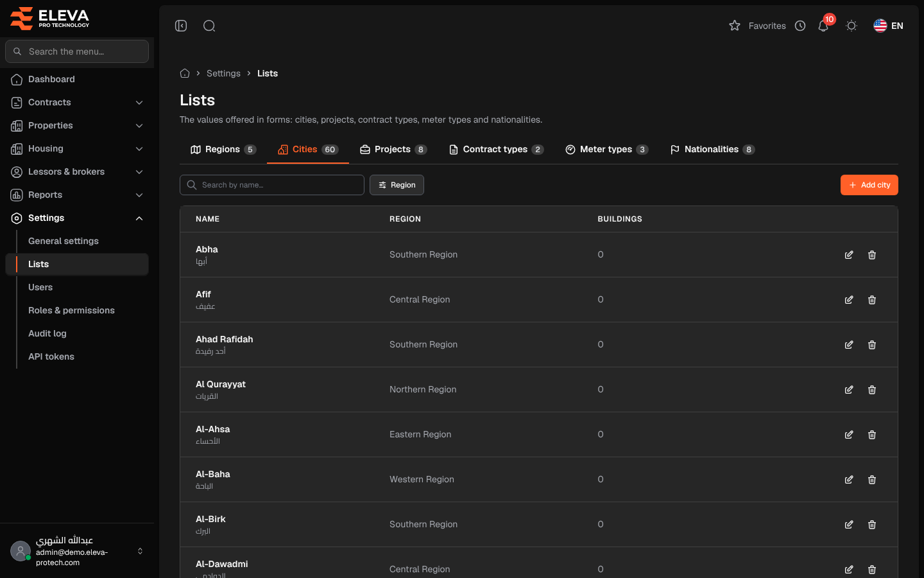Switch to the Contract types tab

(496, 150)
